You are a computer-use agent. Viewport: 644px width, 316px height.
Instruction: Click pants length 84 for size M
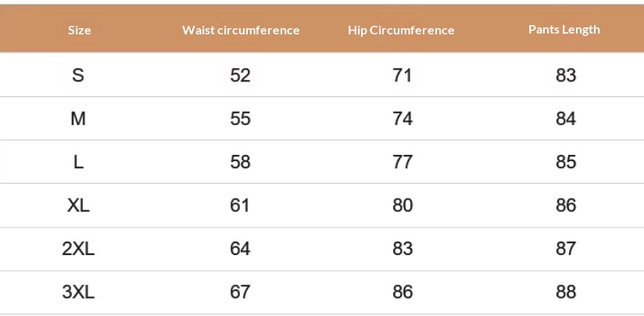click(565, 119)
